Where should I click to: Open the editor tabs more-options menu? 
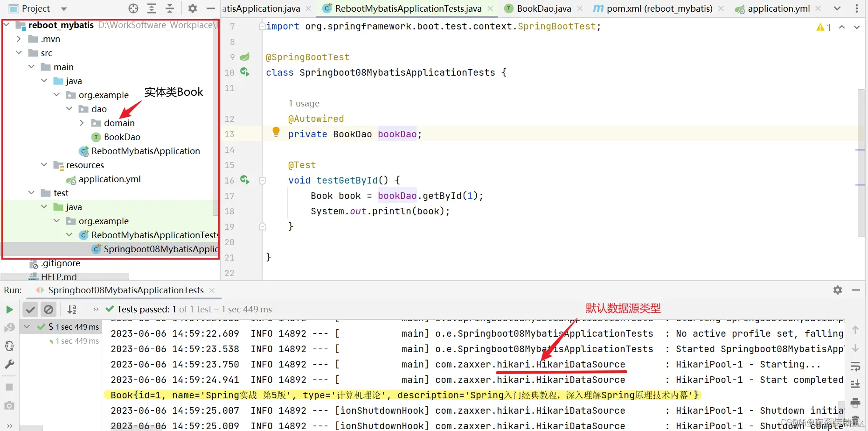(x=856, y=8)
